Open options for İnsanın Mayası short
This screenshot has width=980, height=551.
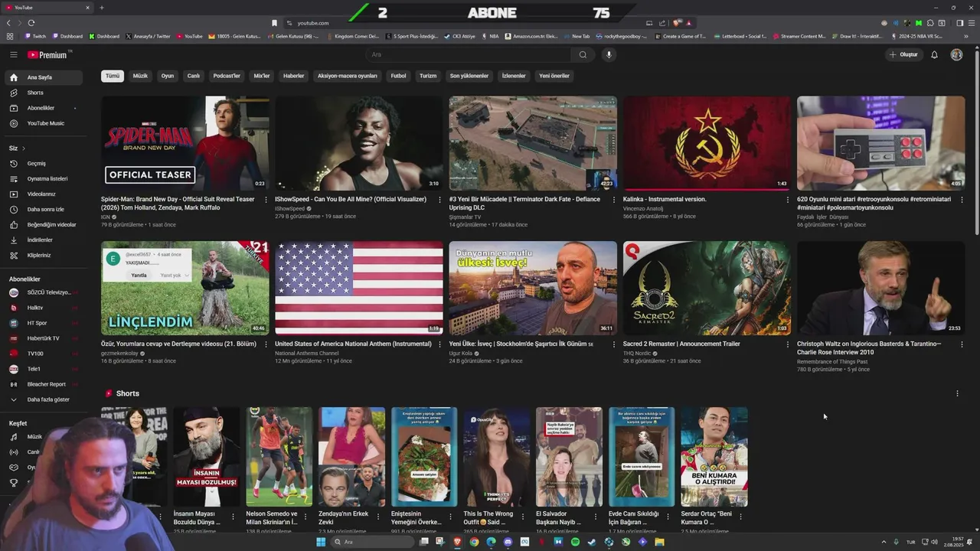coord(233,516)
